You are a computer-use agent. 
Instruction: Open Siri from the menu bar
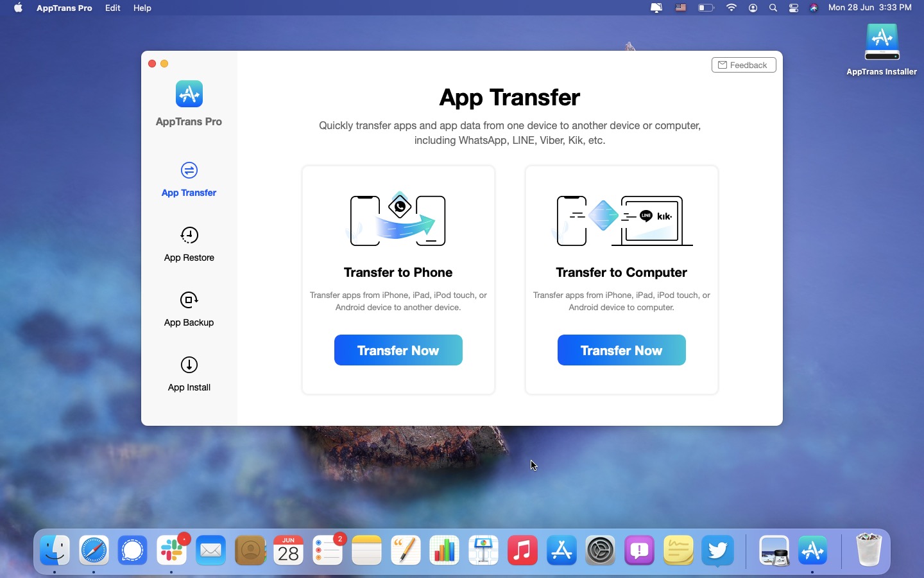(x=815, y=8)
